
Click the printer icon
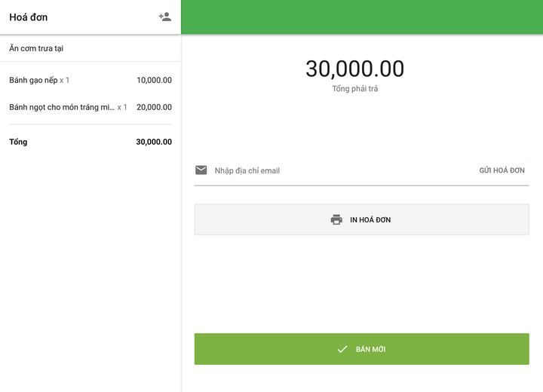(x=336, y=220)
